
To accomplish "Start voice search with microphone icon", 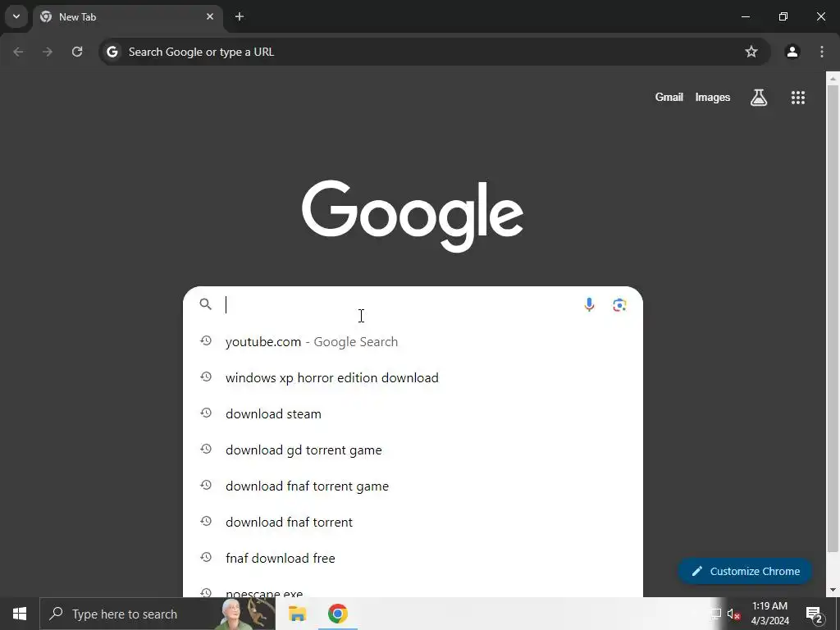I will pos(589,305).
